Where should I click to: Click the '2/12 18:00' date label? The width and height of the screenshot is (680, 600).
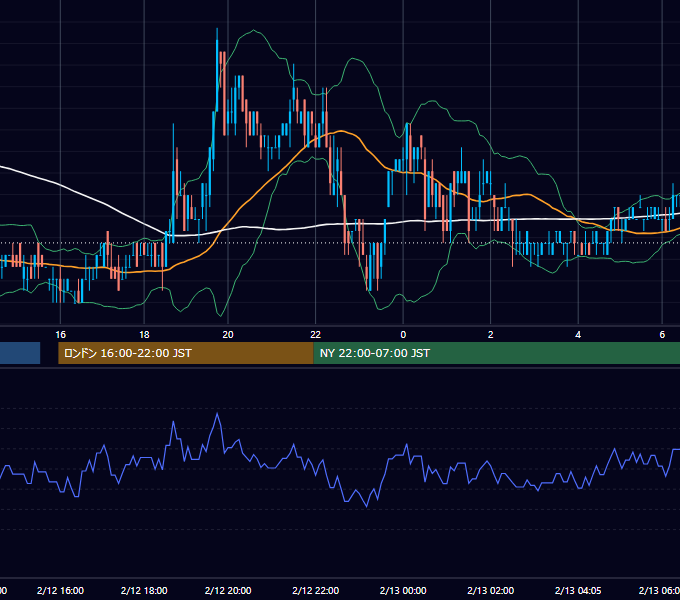144,590
